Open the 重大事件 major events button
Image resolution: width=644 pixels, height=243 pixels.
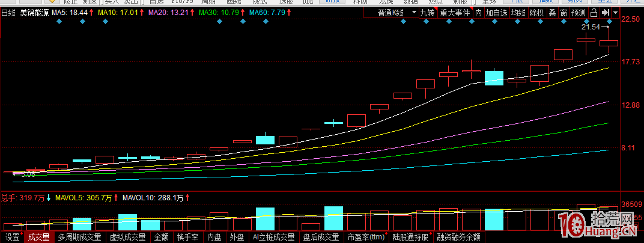(454, 12)
